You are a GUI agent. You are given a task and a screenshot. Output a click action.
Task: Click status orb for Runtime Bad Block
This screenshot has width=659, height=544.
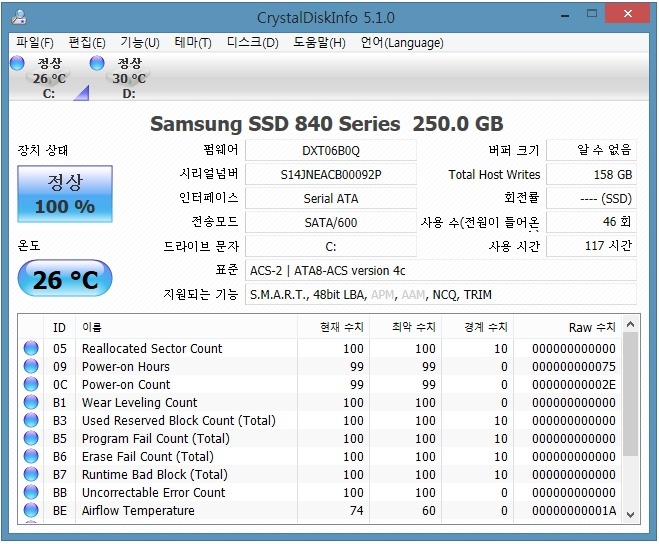pos(31,474)
